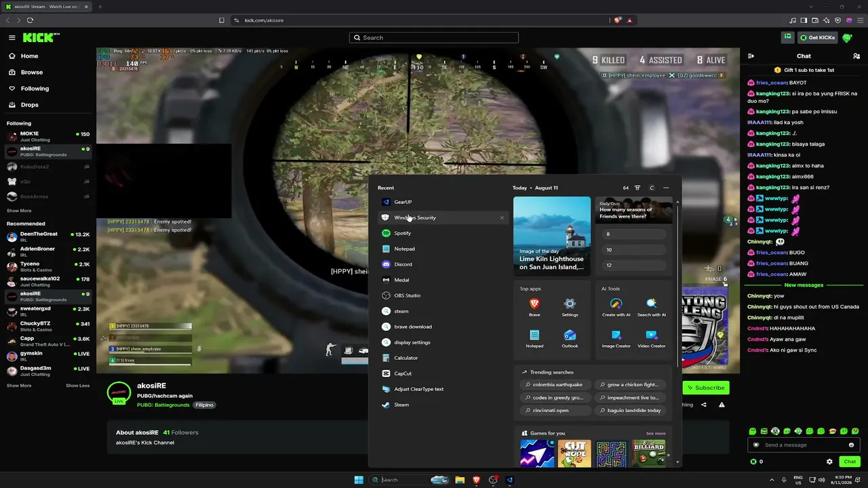Viewport: 868px width, 488px height.
Task: Click the Get KICKs button
Action: (817, 37)
